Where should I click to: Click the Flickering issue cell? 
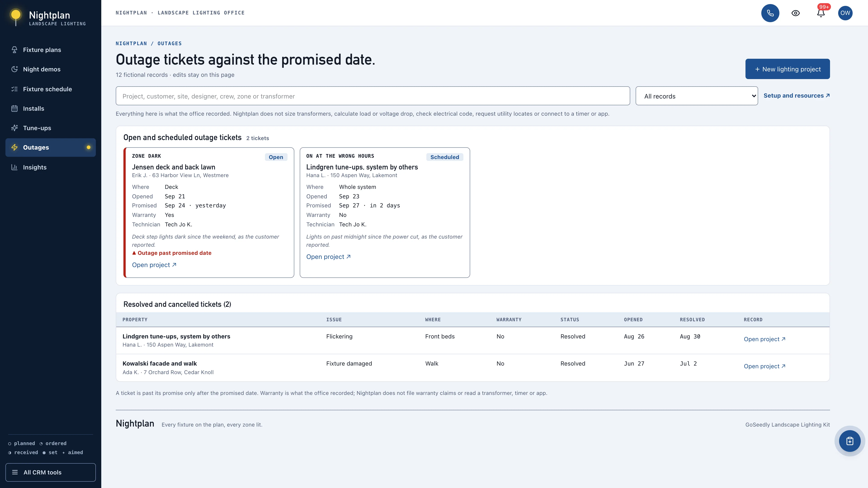339,336
